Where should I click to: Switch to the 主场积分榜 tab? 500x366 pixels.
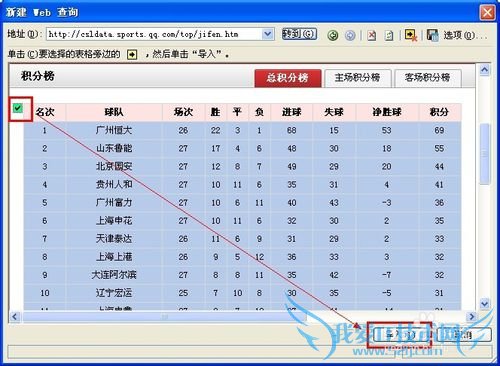357,78
